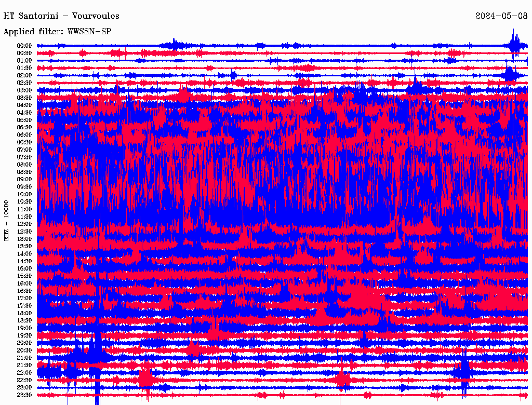Image resolution: width=532 pixels, height=405 pixels.
Task: Click the 04:30 time label
Action: click(24, 113)
